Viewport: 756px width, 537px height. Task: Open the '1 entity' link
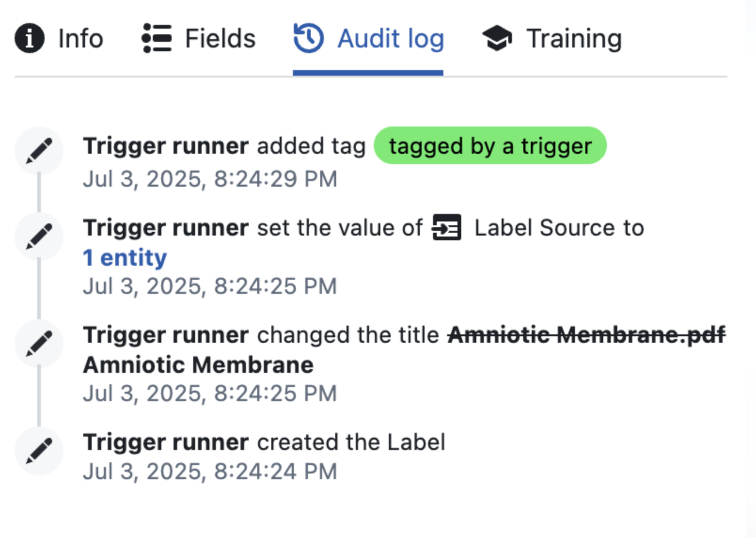(124, 257)
